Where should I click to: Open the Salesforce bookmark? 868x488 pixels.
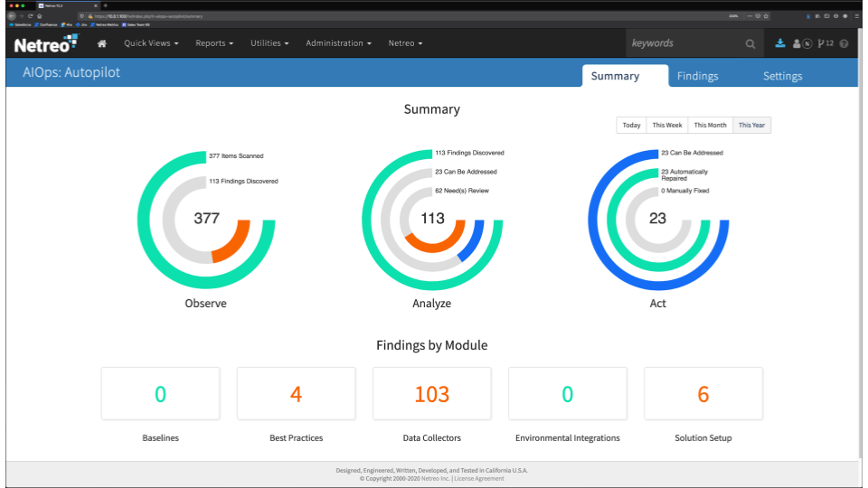coord(21,25)
